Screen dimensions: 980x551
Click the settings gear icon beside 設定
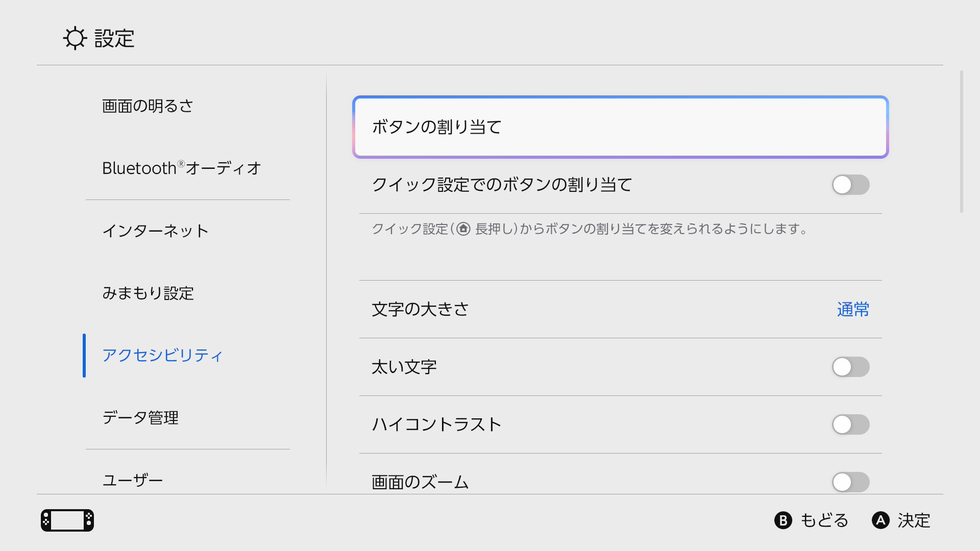pyautogui.click(x=75, y=38)
